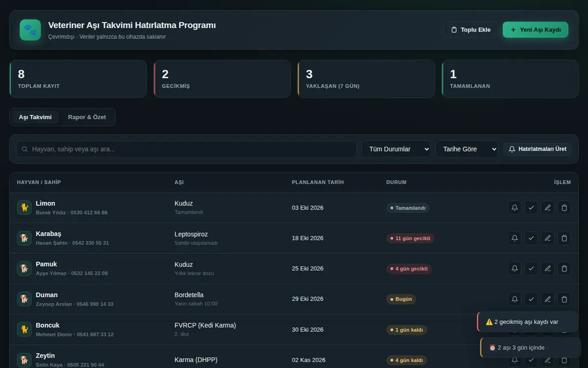Viewport: 588px width, 368px height.
Task: Click the Yeni Aşı Kaydı button
Action: 536,30
